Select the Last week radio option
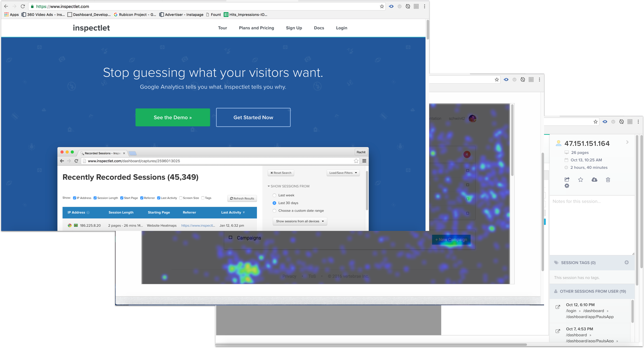Image resolution: width=644 pixels, height=348 pixels. tap(274, 195)
